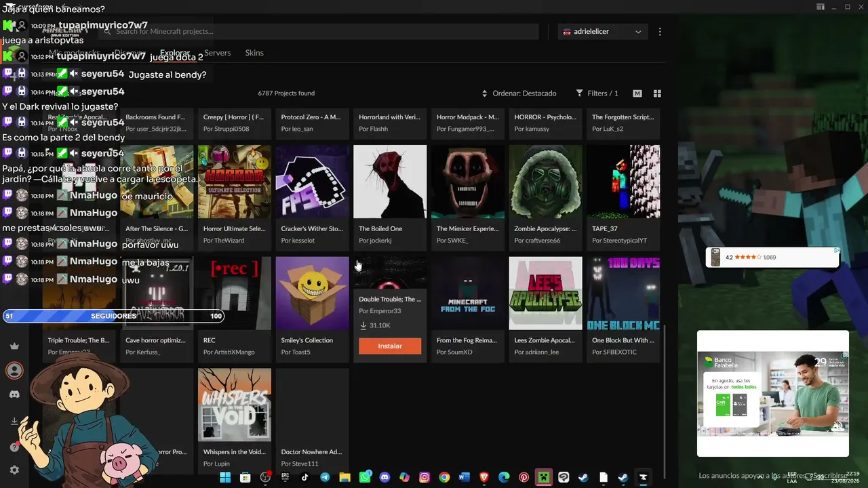Switch to the Servers tab
This screenshot has height=488, width=868.
pos(218,53)
